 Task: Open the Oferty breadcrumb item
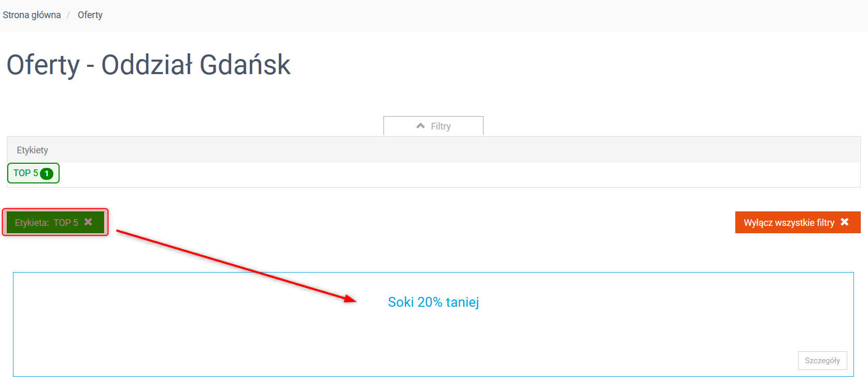pos(90,15)
